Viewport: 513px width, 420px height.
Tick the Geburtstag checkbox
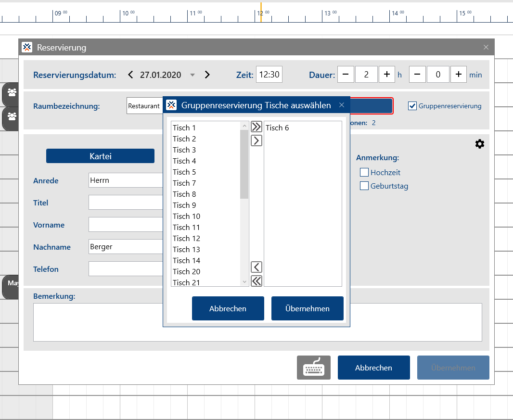(x=364, y=186)
